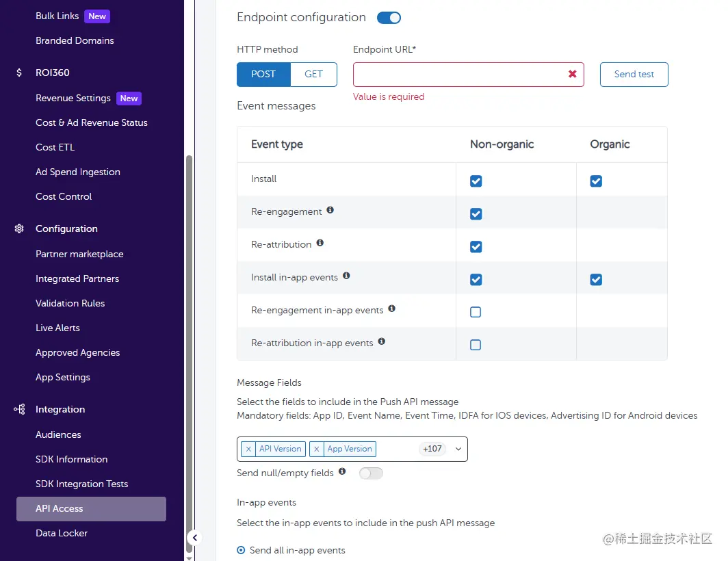Click info icon for Re-attribution in-app events
The width and height of the screenshot is (728, 561).
pyautogui.click(x=382, y=341)
